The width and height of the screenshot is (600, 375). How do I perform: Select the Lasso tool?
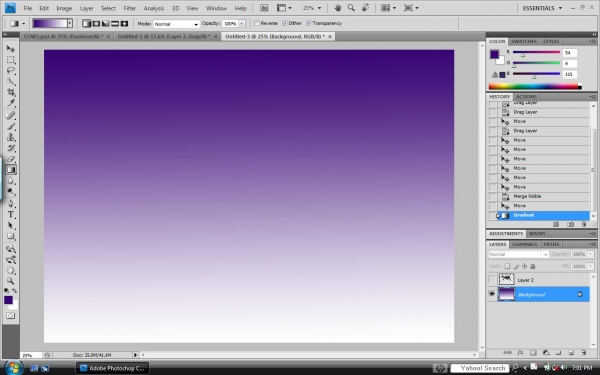click(11, 70)
